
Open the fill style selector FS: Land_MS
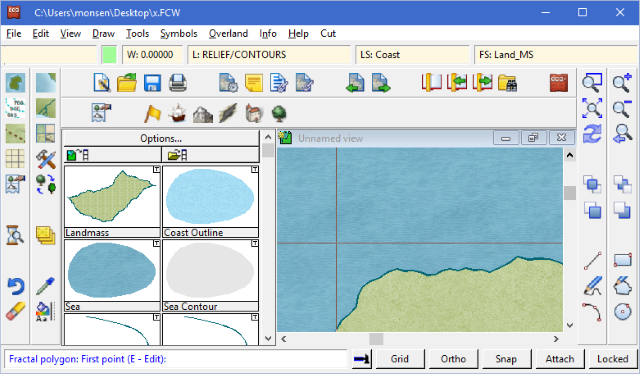(x=555, y=55)
